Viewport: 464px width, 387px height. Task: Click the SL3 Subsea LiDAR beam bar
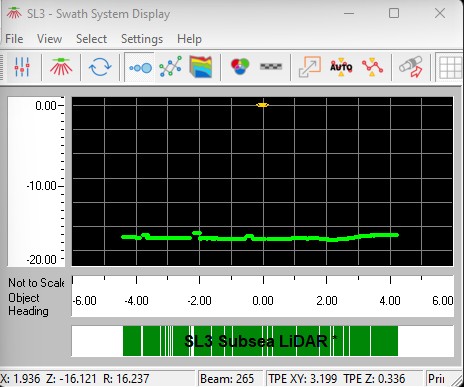[263, 341]
